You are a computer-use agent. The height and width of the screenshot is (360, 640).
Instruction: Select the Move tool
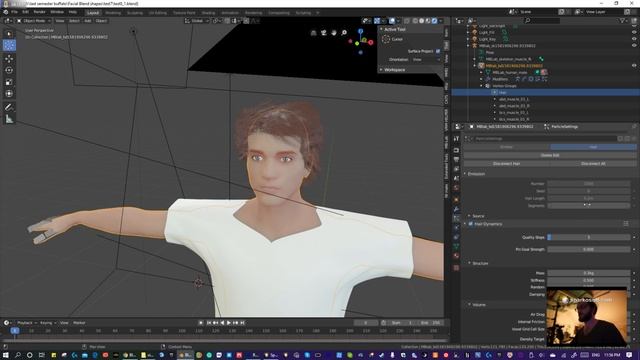click(x=9, y=58)
